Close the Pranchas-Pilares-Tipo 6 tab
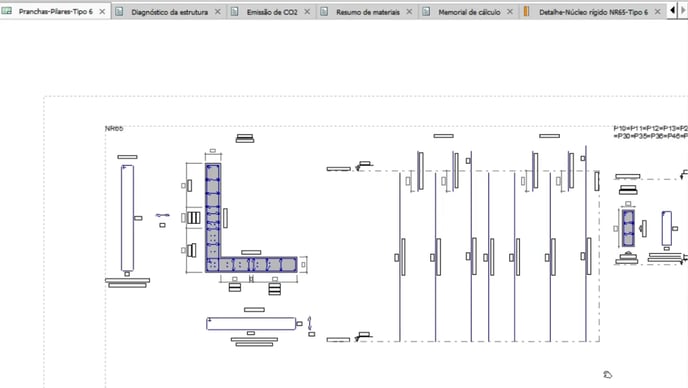The width and height of the screenshot is (688, 388). [x=102, y=12]
